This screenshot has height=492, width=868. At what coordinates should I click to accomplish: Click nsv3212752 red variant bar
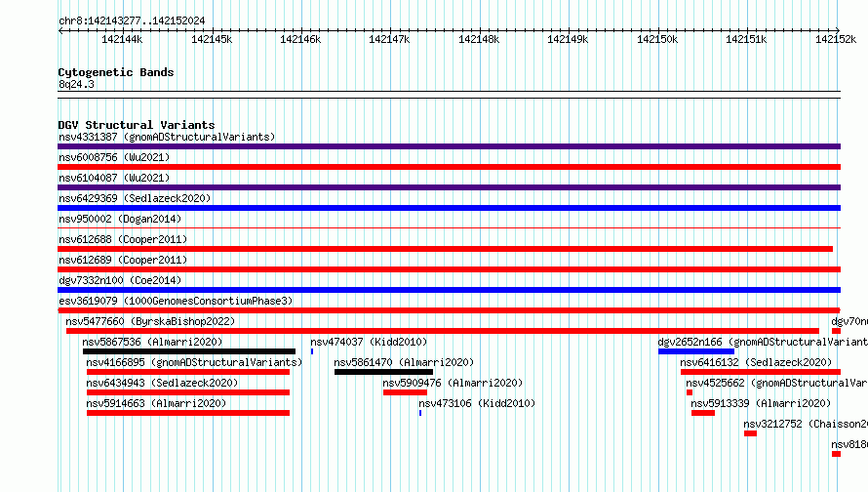pos(750,433)
